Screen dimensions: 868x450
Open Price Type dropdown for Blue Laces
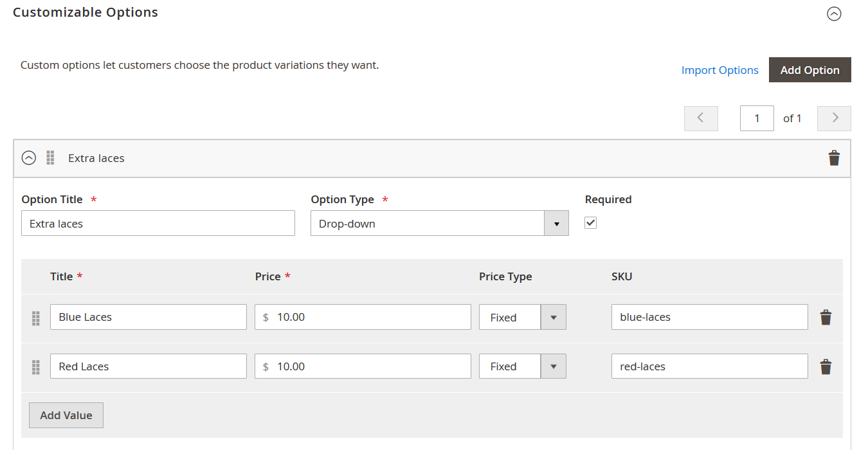tap(523, 317)
